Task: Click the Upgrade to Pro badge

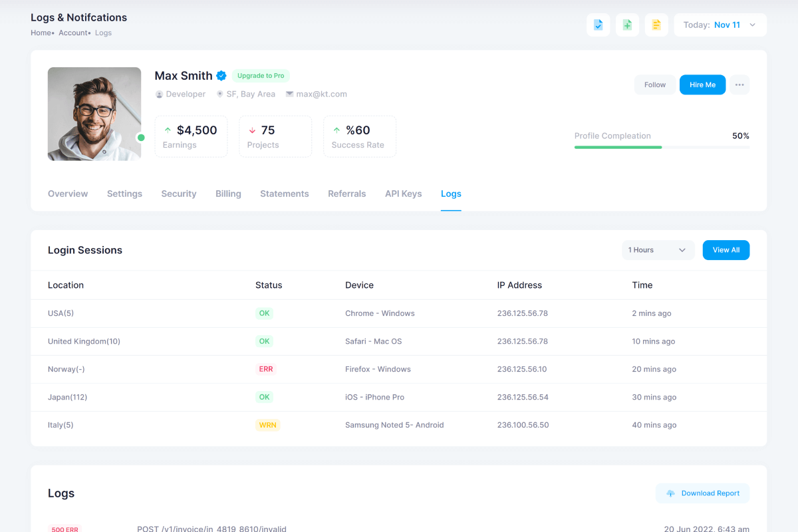Action: 261,76
